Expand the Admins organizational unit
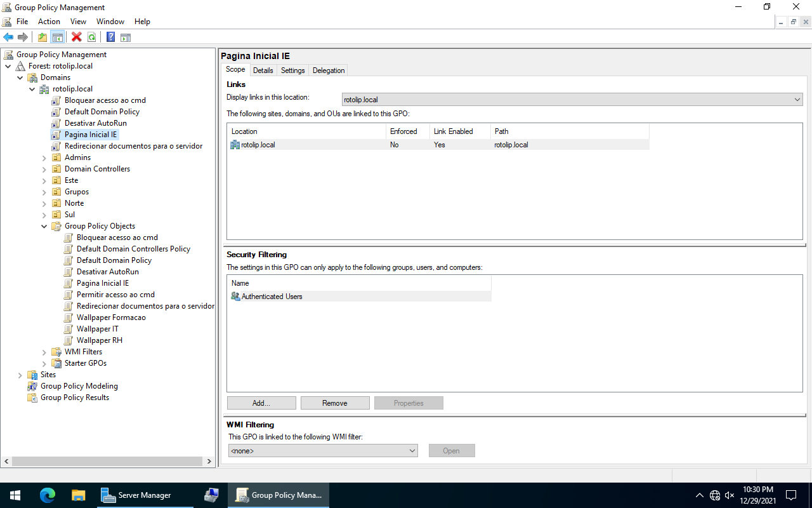Image resolution: width=812 pixels, height=508 pixels. coord(44,157)
